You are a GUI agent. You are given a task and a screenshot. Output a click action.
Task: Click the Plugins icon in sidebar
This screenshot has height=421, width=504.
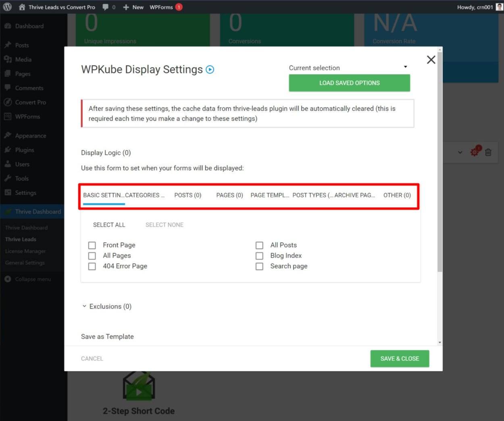click(8, 150)
